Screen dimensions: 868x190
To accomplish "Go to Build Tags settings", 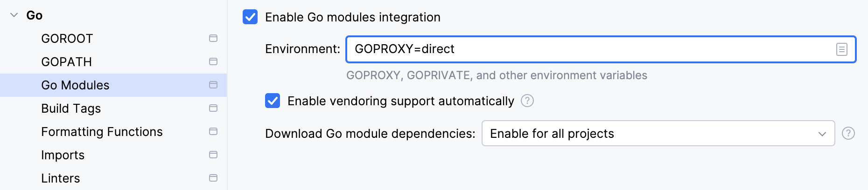I will click(x=71, y=109).
